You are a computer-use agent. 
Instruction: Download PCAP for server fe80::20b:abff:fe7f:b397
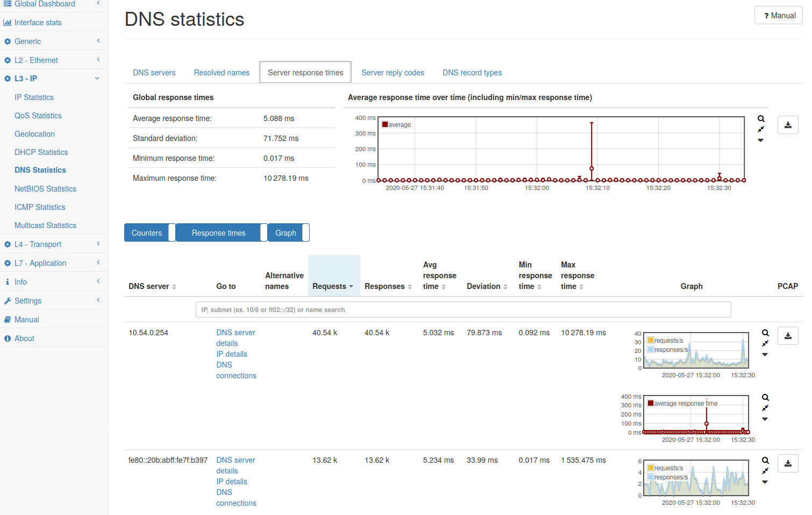click(788, 463)
